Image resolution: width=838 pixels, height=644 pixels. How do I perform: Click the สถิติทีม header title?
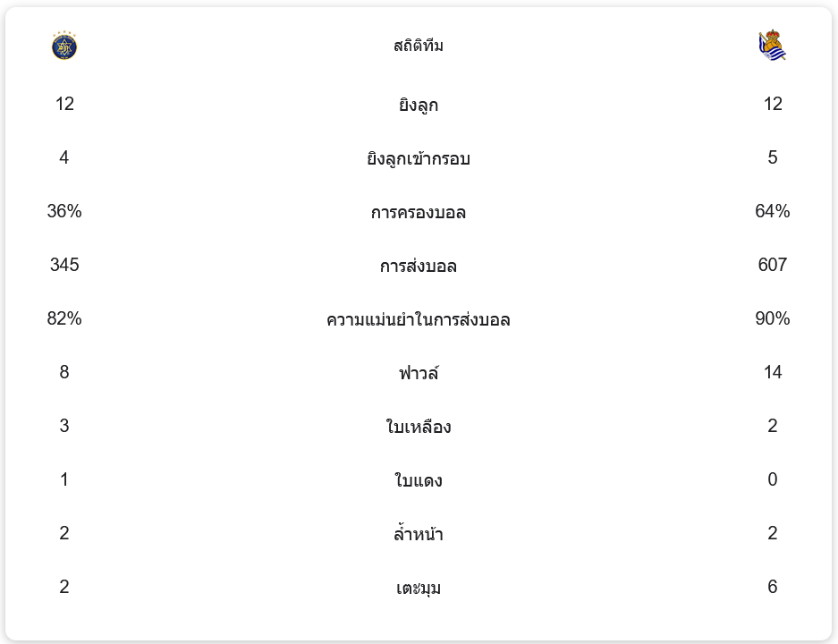pos(419,46)
